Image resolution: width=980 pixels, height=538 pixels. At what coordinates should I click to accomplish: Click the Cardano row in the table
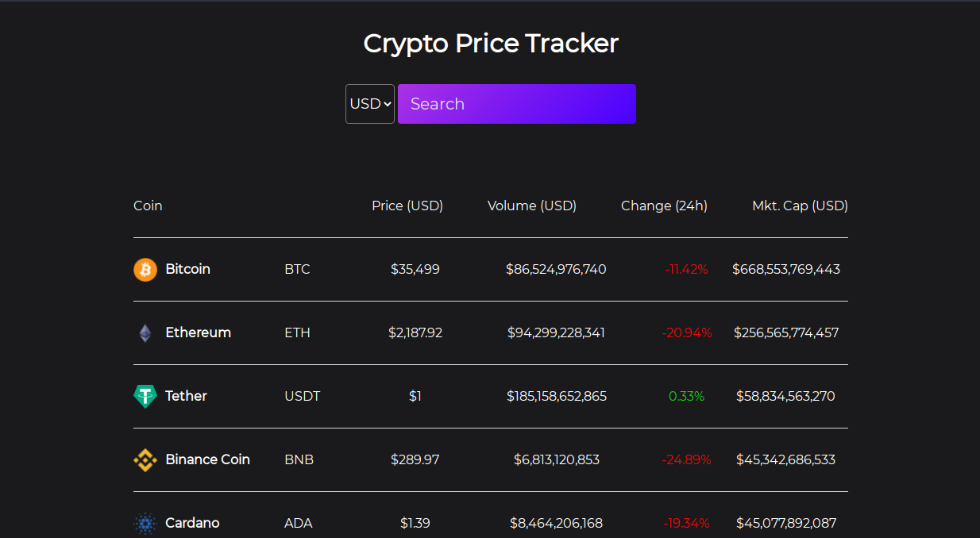[490, 523]
